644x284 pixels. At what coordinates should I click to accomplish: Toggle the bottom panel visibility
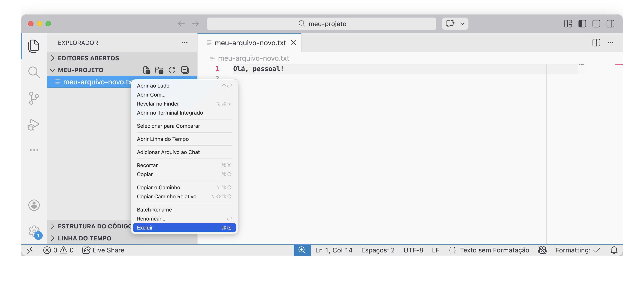pyautogui.click(x=596, y=24)
